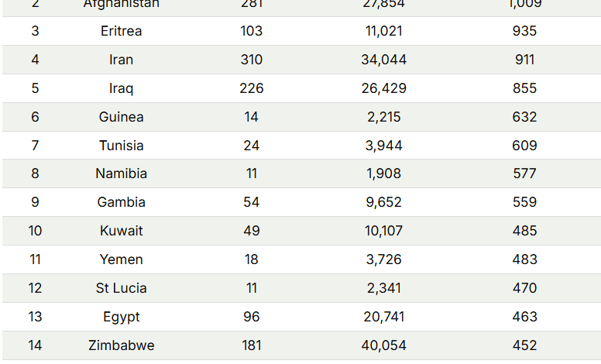Screen dimensions: 601x364
Task: Select rank number 10 cell
Action: (35, 231)
